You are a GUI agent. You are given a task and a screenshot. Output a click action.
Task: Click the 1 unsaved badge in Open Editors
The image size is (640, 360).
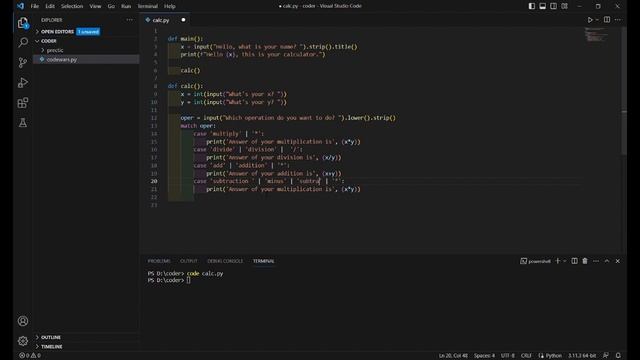[x=88, y=31]
